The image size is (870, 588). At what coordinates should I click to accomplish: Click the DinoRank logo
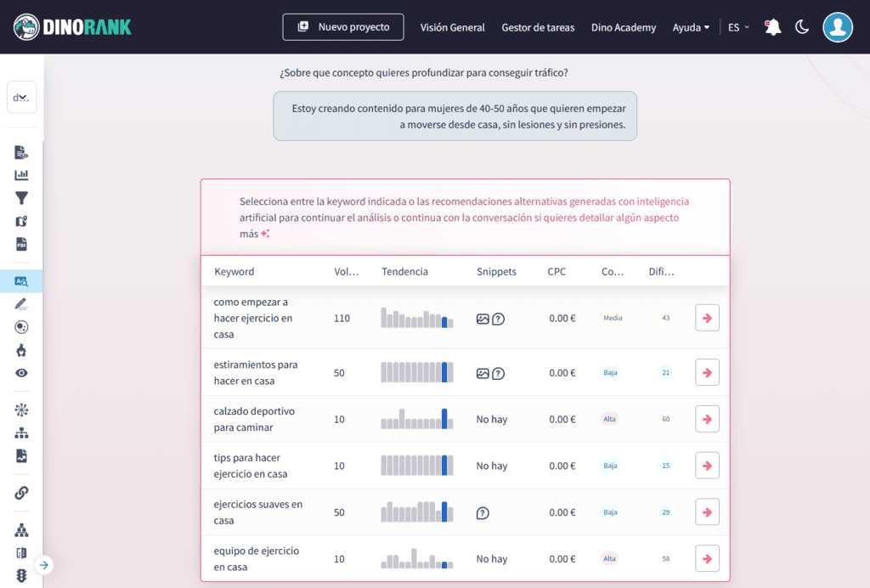click(72, 25)
